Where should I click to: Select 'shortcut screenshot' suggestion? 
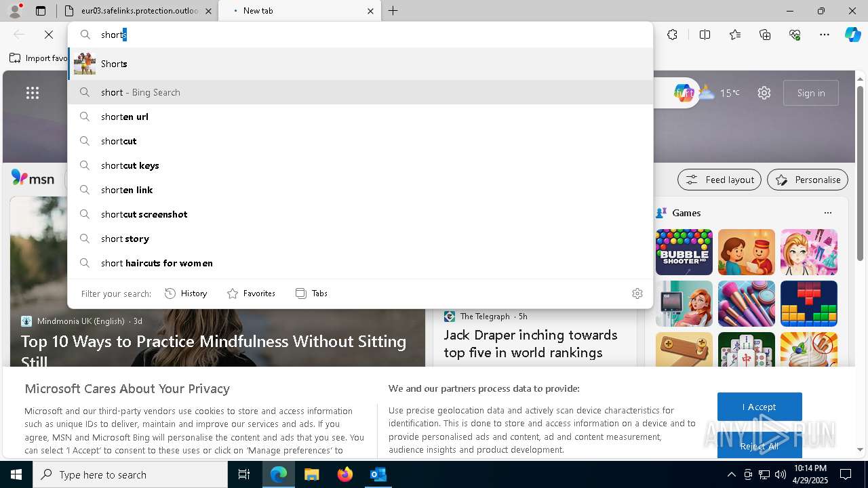[360, 214]
